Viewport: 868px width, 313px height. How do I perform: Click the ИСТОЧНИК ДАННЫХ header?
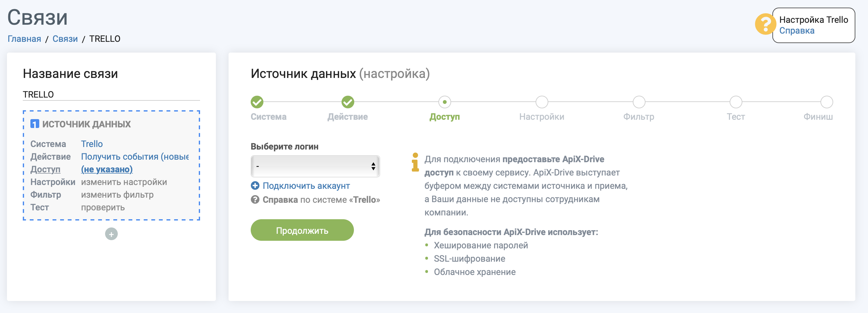click(86, 124)
